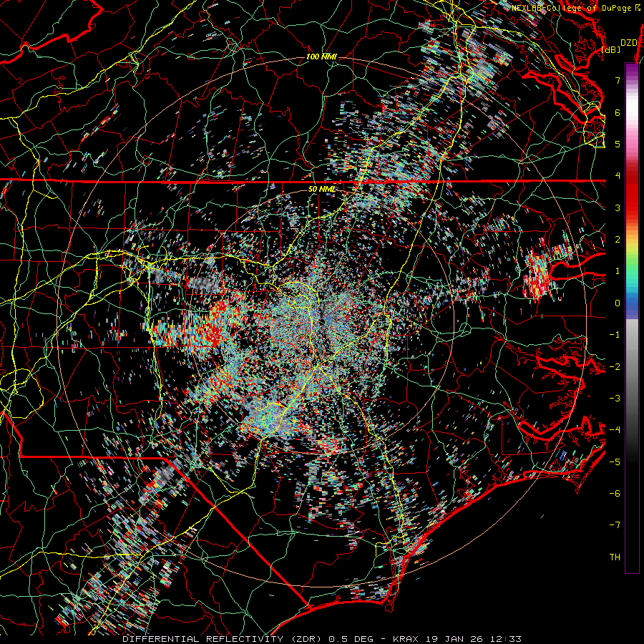Click the "12:33" timestamp text
Screen dimensions: 644x644
point(506,639)
